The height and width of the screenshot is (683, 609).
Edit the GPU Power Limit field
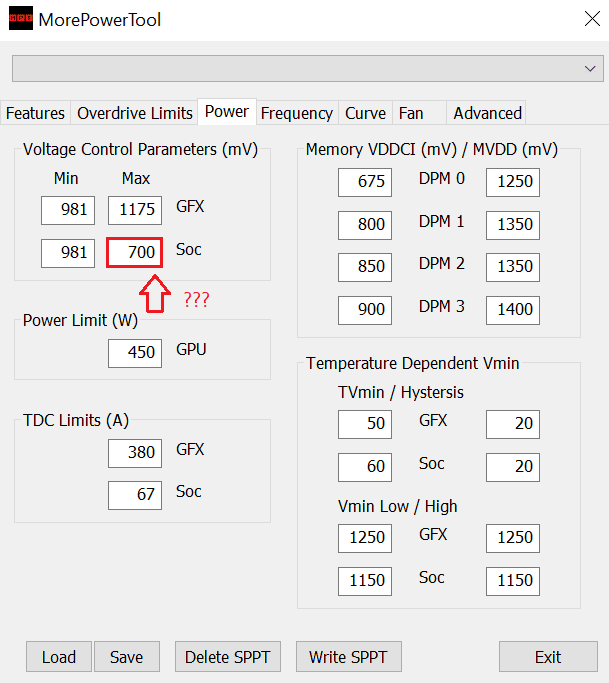[x=135, y=353]
